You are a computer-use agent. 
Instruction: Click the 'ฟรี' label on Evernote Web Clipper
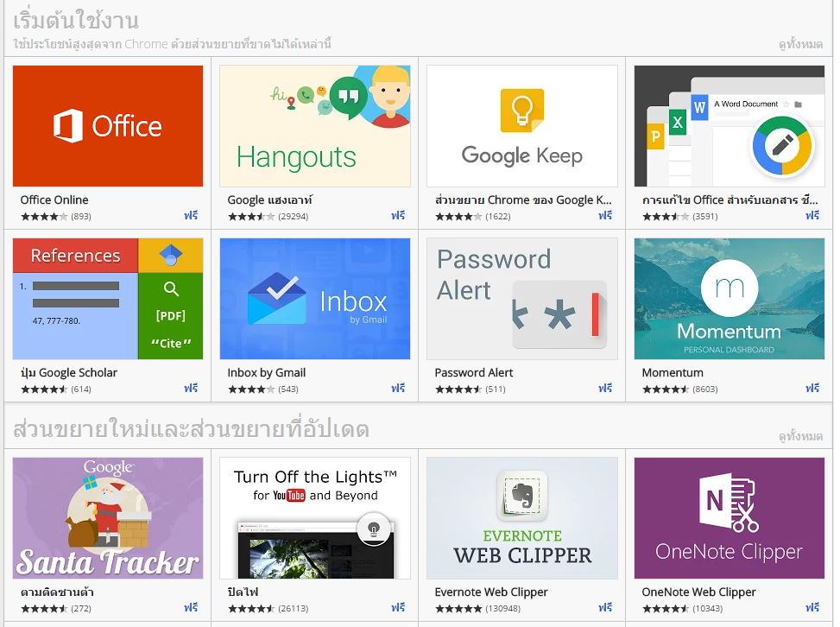point(605,608)
